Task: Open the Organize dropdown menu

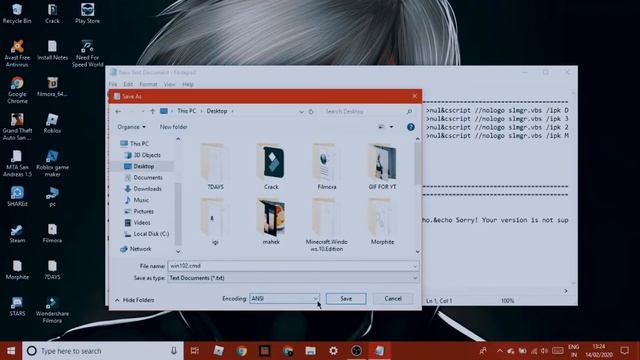Action: point(131,127)
